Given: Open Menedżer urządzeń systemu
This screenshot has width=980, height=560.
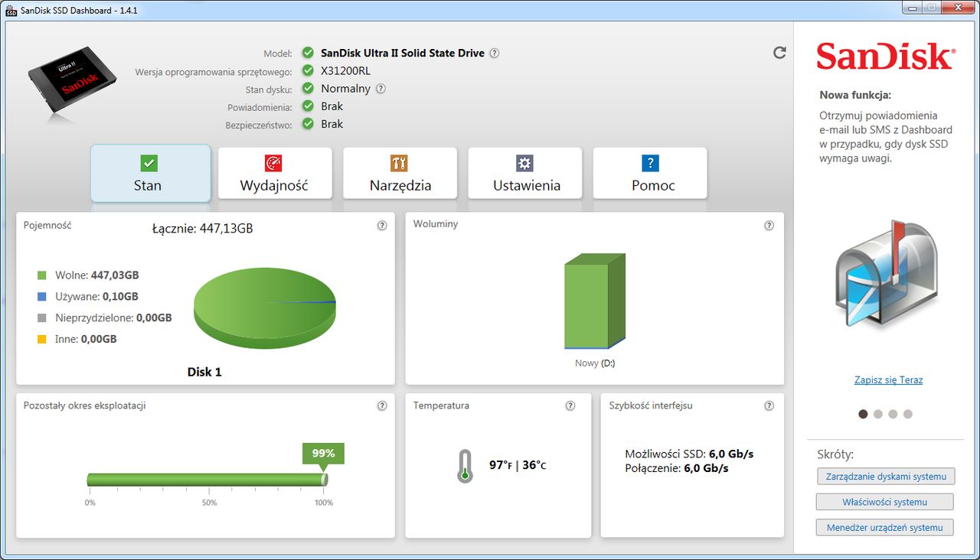Looking at the screenshot, I should [x=885, y=528].
